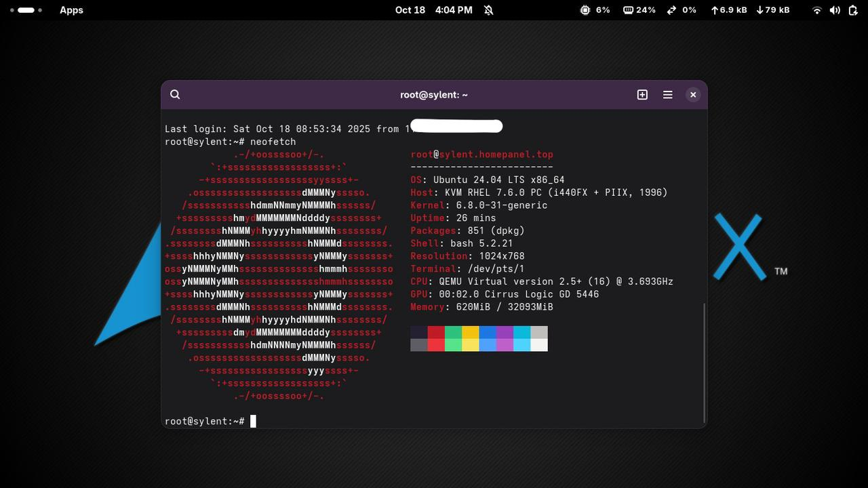Open the Oct 18 4:04 PM clock
This screenshot has width=868, height=488.
[x=433, y=10]
